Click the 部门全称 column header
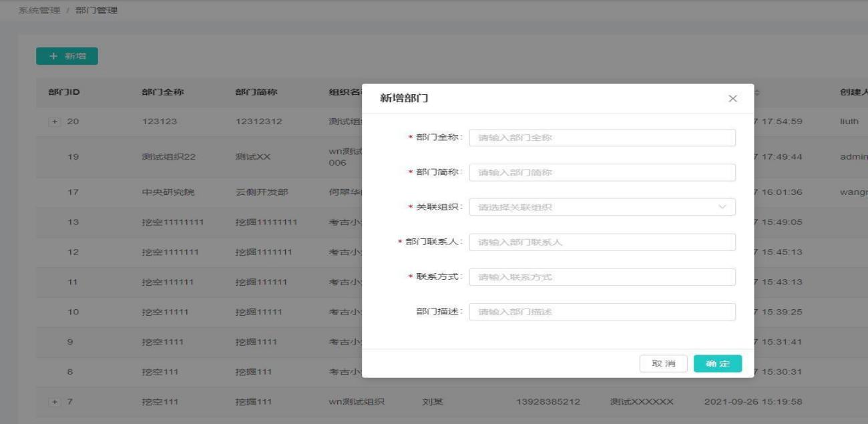868x424 pixels. 162,93
